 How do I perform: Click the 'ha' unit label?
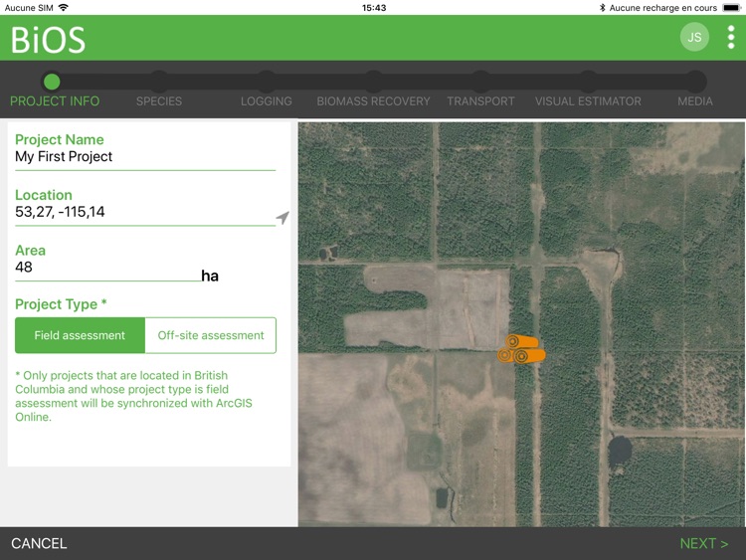[210, 276]
